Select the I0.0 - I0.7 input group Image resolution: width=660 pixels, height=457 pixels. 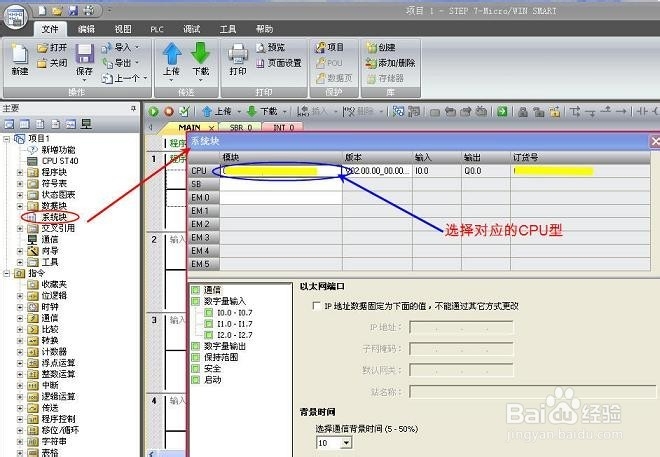pos(235,313)
